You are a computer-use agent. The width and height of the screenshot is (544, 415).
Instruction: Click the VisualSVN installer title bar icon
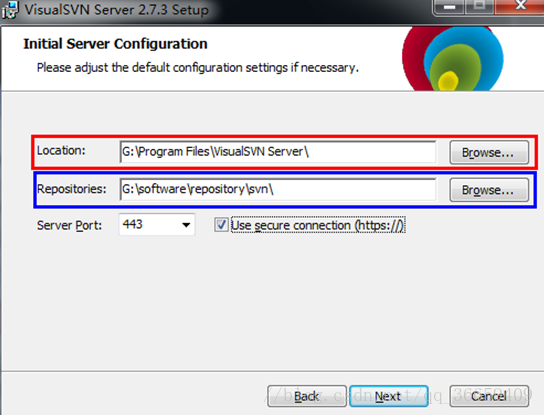[10, 10]
